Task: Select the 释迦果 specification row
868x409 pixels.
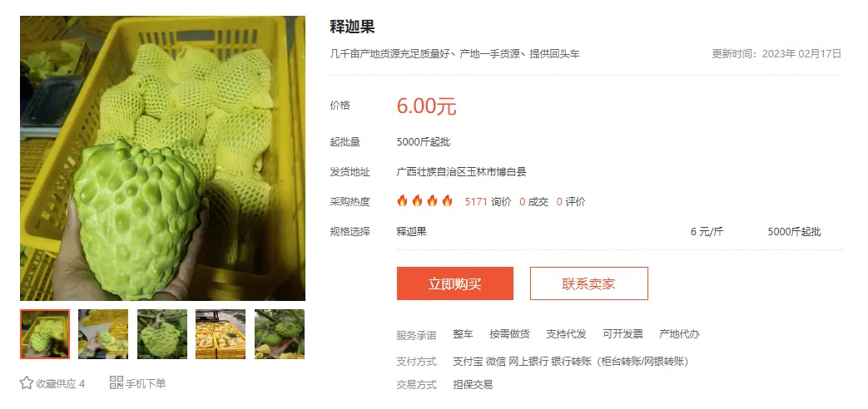Action: (619, 232)
